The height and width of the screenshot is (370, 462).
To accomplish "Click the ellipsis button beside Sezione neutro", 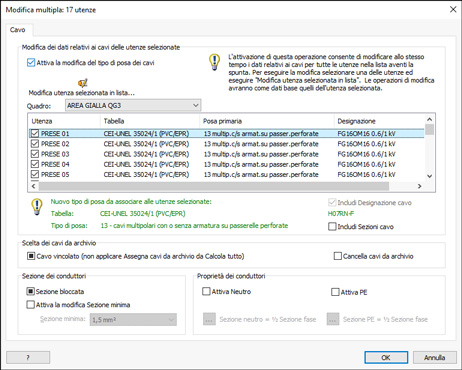I will click(209, 319).
